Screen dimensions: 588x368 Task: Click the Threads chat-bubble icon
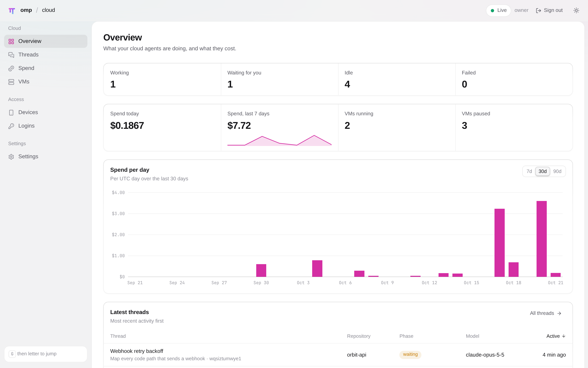click(11, 55)
